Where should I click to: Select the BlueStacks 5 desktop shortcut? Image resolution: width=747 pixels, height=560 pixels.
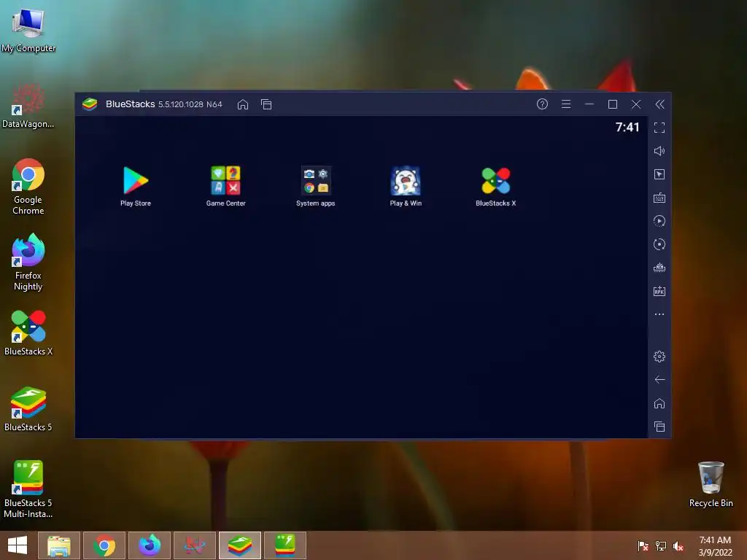(28, 409)
